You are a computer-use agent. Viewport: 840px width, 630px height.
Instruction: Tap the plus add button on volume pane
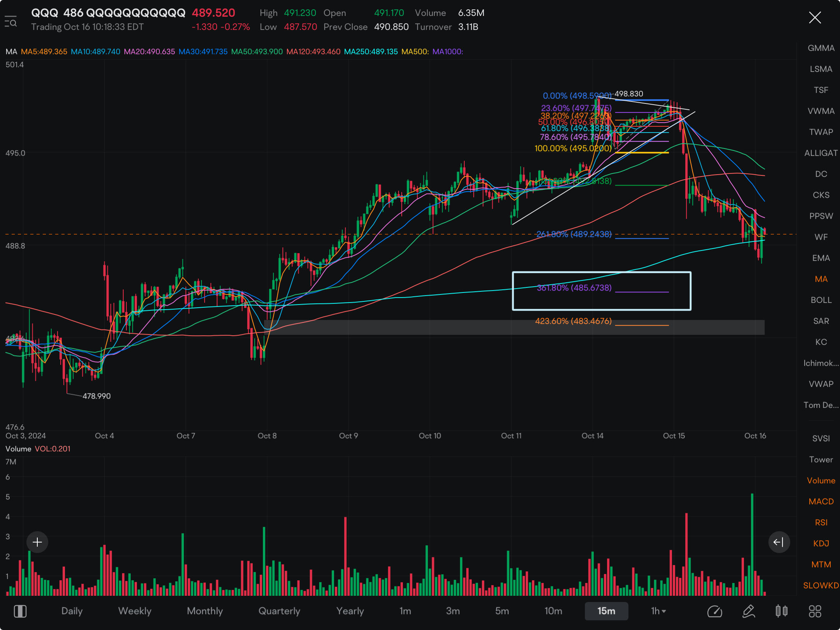(x=37, y=542)
